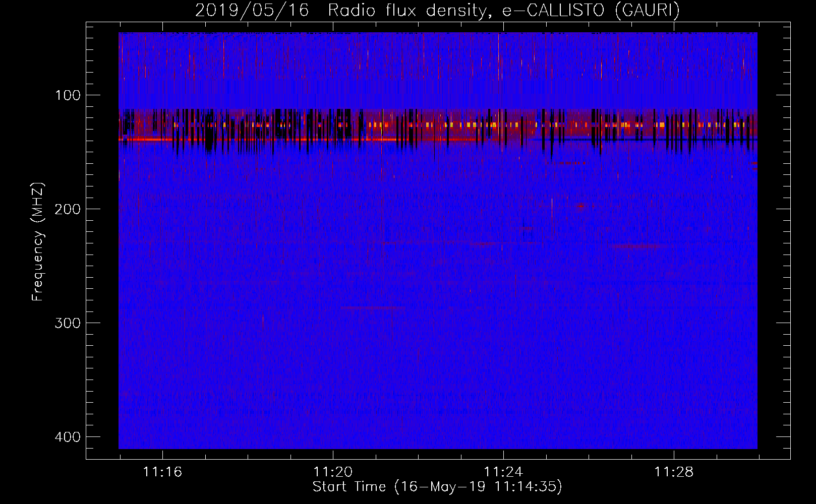Click the bright yellow-red interference band near 130 MHz
The height and width of the screenshot is (504, 816).
coord(438,124)
